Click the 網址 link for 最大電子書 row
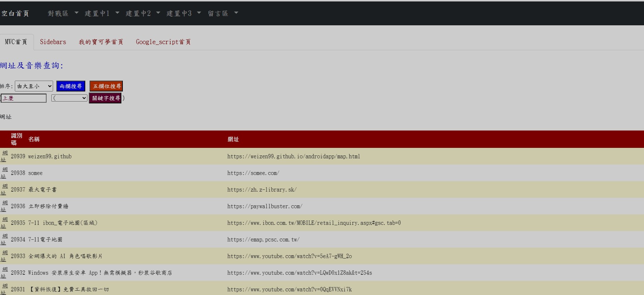644x295 pixels. coord(4,189)
